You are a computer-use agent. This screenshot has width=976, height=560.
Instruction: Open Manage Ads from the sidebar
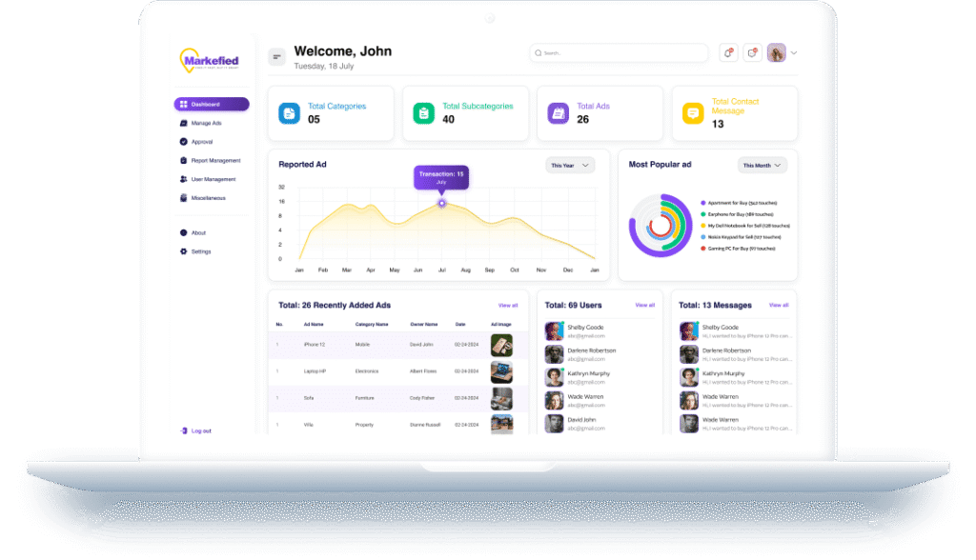[206, 123]
